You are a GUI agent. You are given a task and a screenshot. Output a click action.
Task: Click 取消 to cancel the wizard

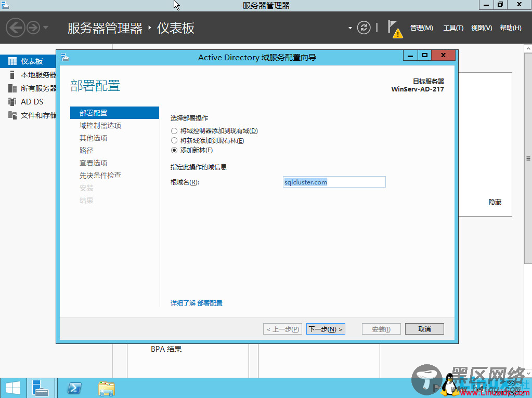424,329
